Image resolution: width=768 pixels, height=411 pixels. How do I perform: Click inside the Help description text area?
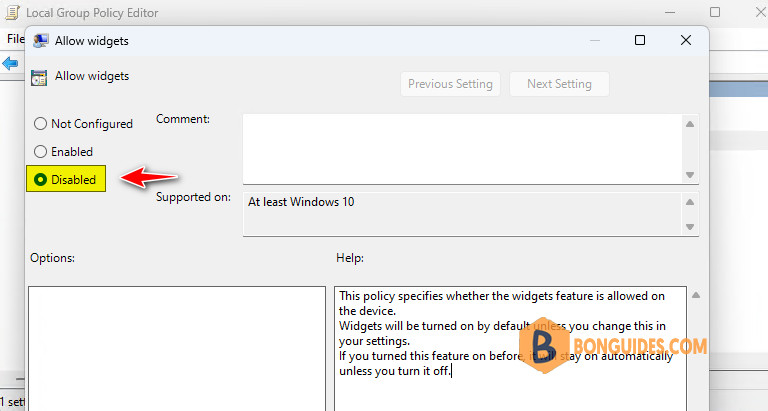tap(510, 348)
